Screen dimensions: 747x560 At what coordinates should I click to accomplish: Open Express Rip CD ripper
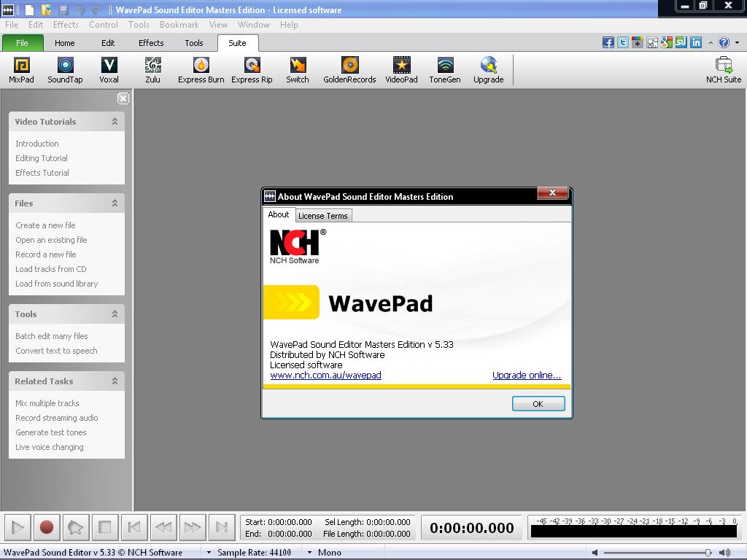point(252,70)
